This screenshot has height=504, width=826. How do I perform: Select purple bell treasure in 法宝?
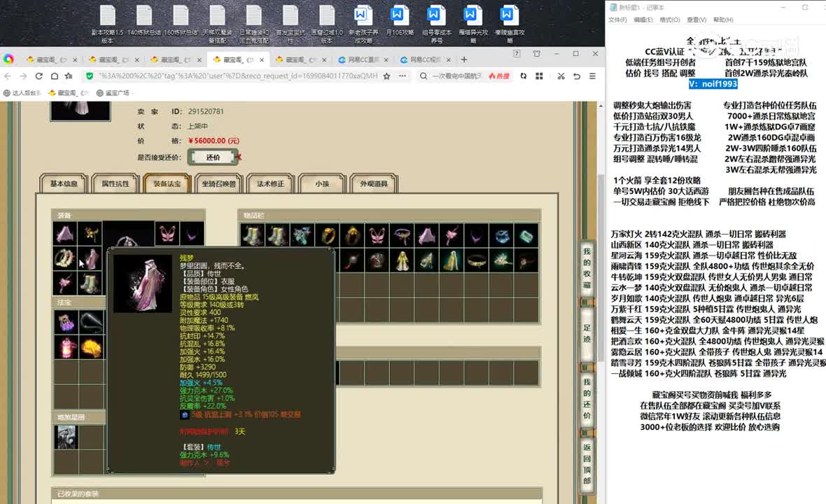coord(65,322)
